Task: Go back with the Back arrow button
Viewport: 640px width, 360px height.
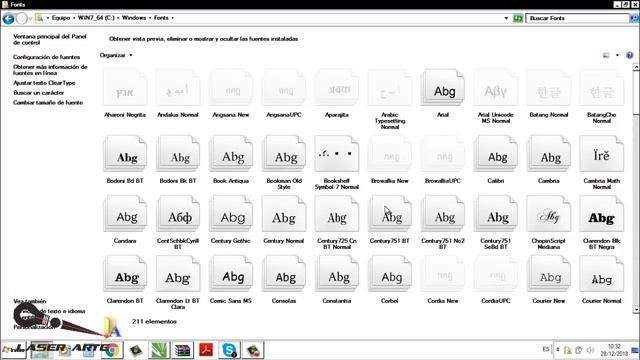Action: click(x=8, y=18)
